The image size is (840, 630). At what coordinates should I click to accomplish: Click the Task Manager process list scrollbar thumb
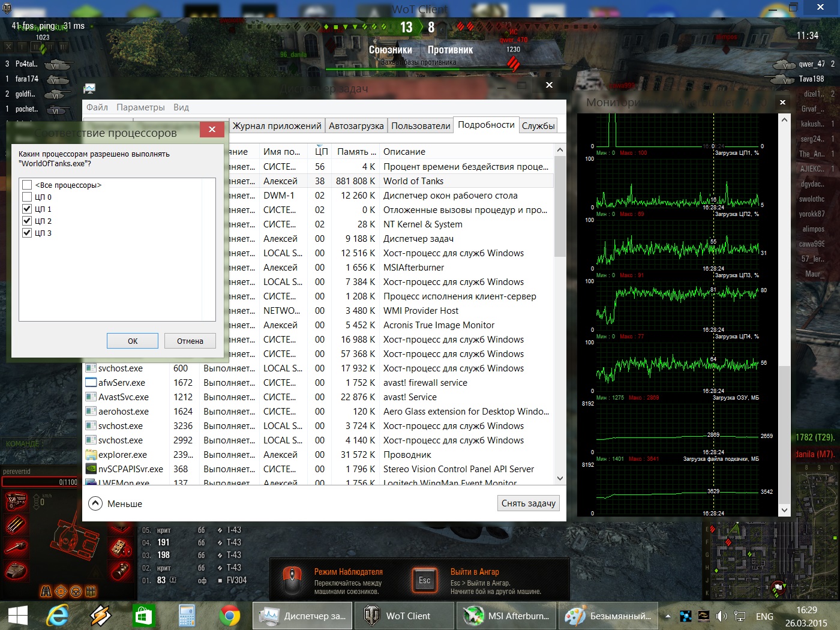(560, 207)
